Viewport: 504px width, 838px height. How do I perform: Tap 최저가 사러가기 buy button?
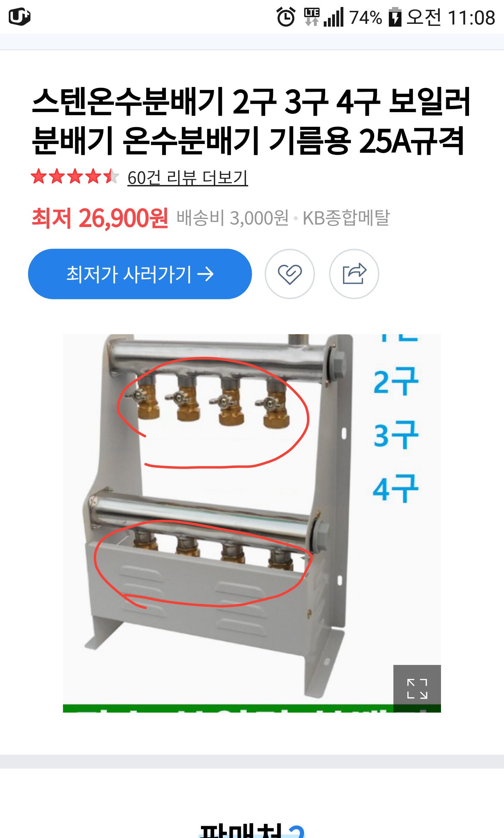pyautogui.click(x=140, y=274)
